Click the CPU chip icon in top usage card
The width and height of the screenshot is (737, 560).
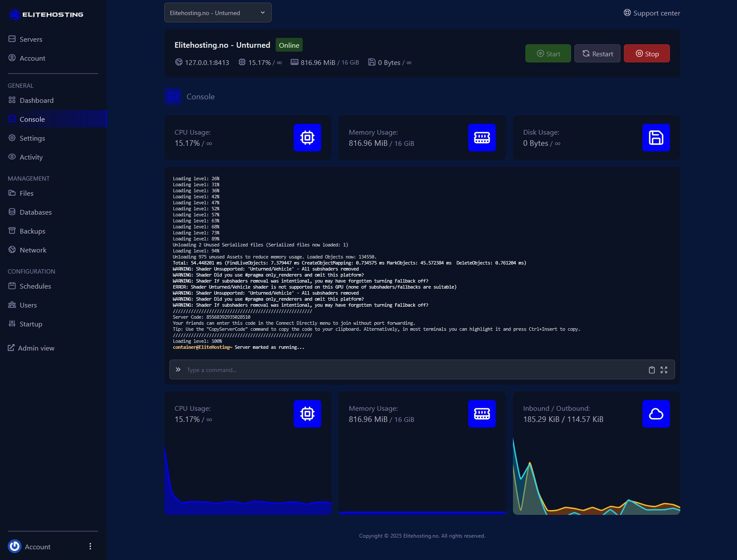307,138
